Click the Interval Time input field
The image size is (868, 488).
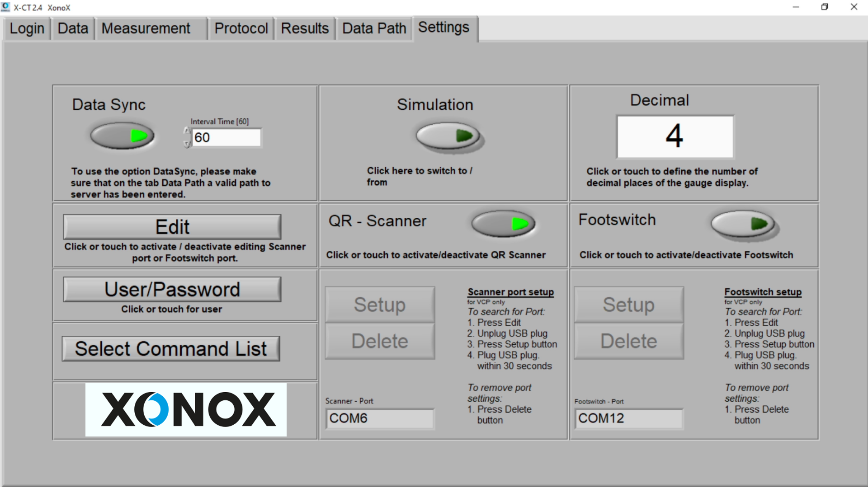226,137
